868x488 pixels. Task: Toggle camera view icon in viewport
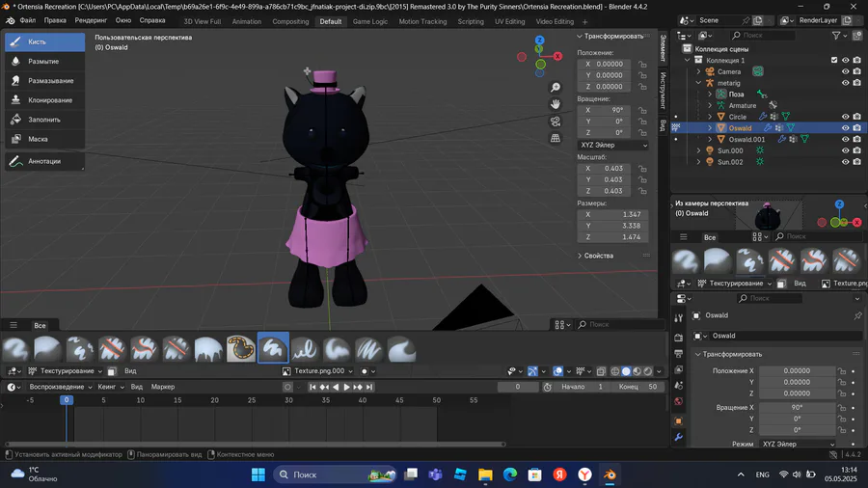coord(556,122)
